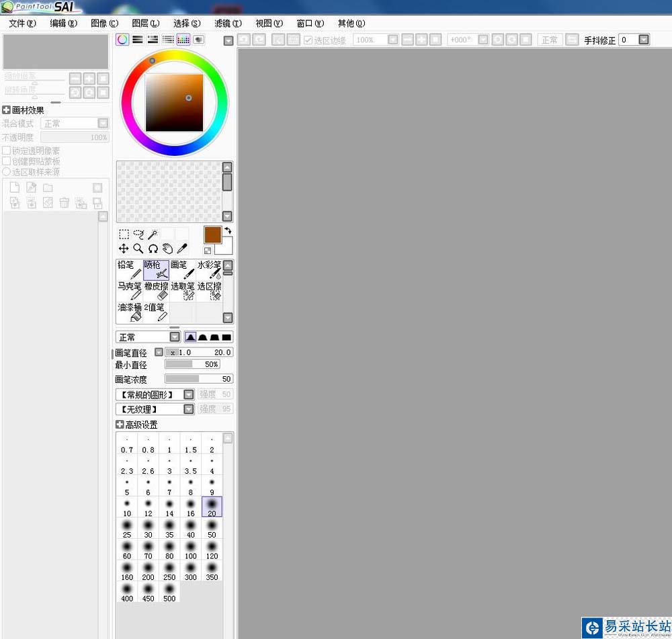Pick the 9 brush size preset
Viewport: 672px width, 639px height.
(x=212, y=486)
